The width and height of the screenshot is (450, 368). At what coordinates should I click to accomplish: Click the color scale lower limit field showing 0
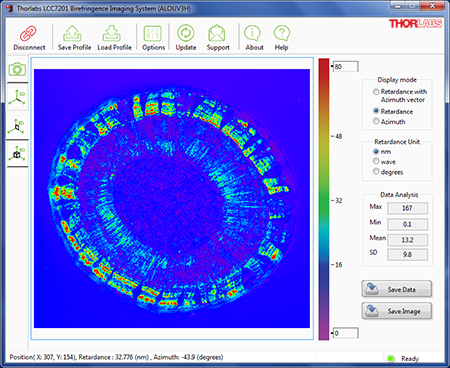(346, 333)
